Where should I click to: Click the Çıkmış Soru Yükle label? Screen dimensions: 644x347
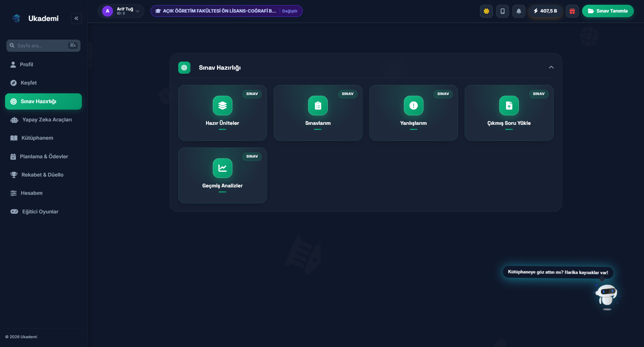coord(509,123)
